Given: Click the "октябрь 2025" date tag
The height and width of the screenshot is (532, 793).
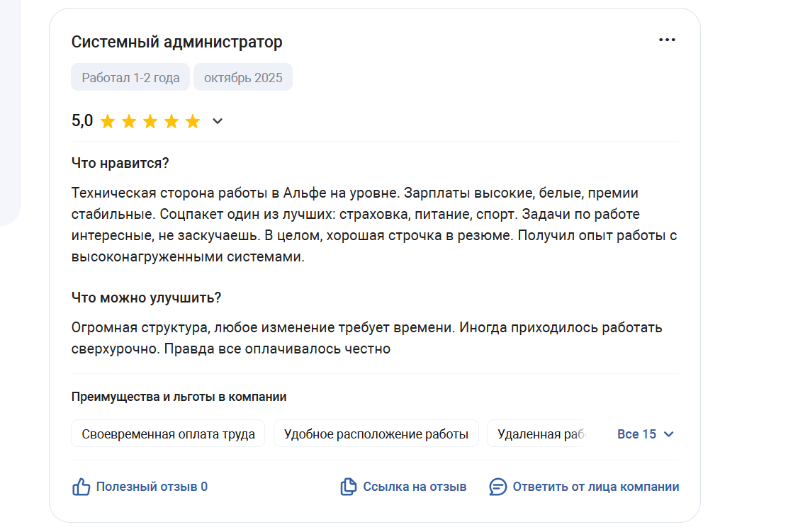Looking at the screenshot, I should click(243, 78).
